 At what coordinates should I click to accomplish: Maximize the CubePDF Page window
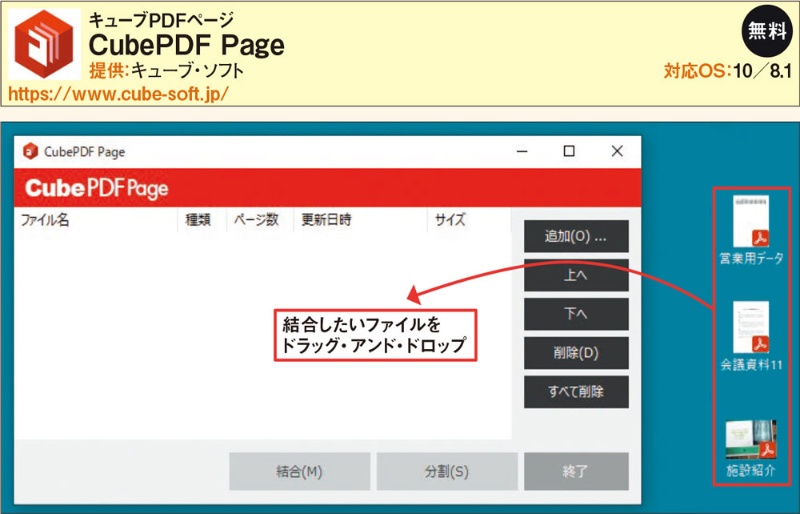(x=569, y=151)
